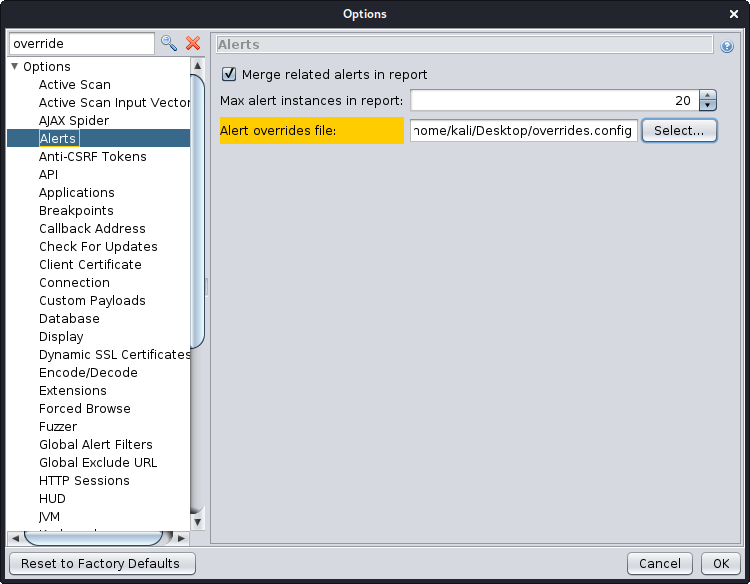The width and height of the screenshot is (750, 584).
Task: Click the vertical scrollbar thumb in the tree
Action: pos(198,210)
